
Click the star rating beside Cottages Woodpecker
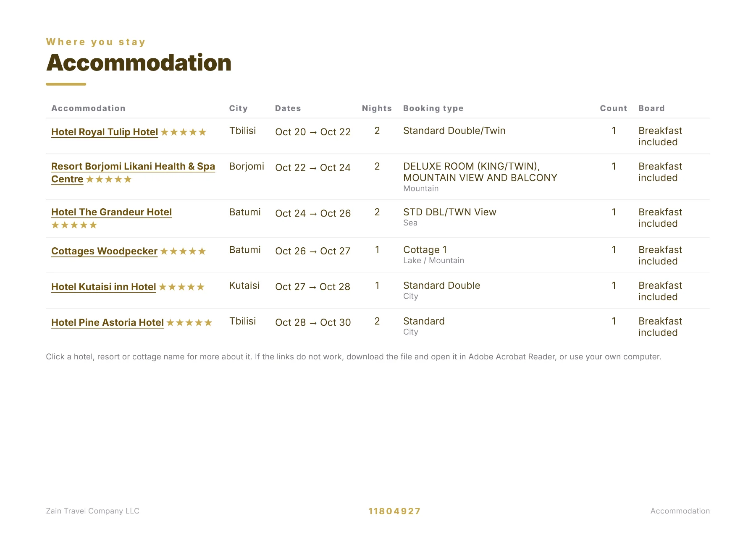(x=183, y=251)
